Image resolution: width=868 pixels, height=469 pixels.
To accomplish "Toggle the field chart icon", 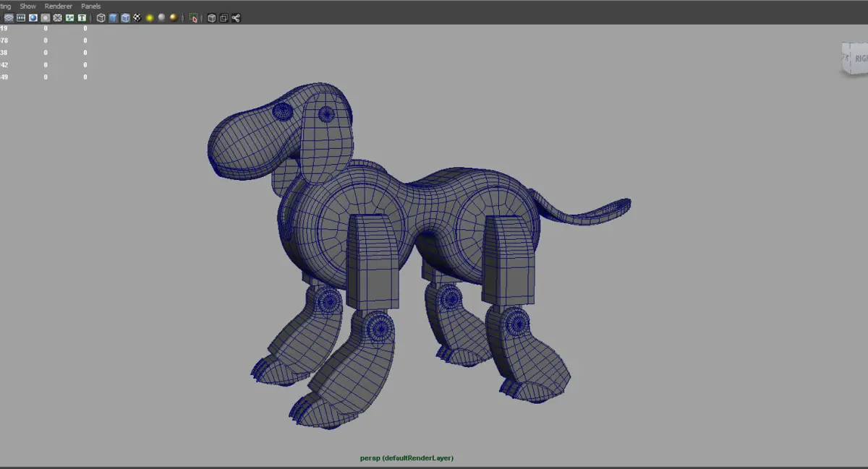I will (x=57, y=17).
